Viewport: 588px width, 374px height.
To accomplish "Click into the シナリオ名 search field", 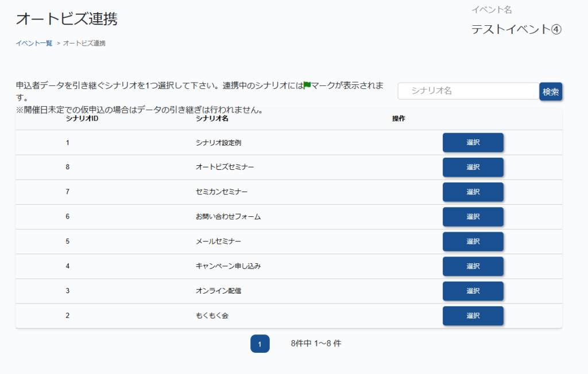I will pyautogui.click(x=469, y=91).
